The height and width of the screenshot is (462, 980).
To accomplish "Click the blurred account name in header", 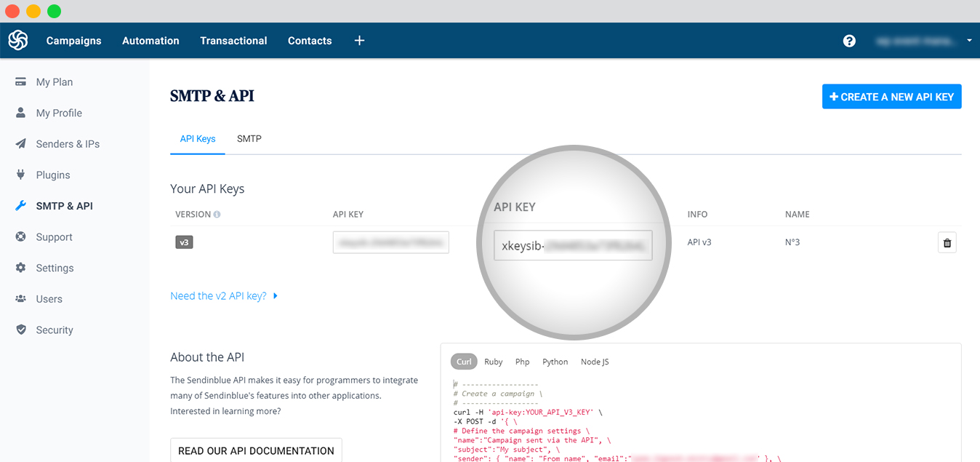I will 916,41.
